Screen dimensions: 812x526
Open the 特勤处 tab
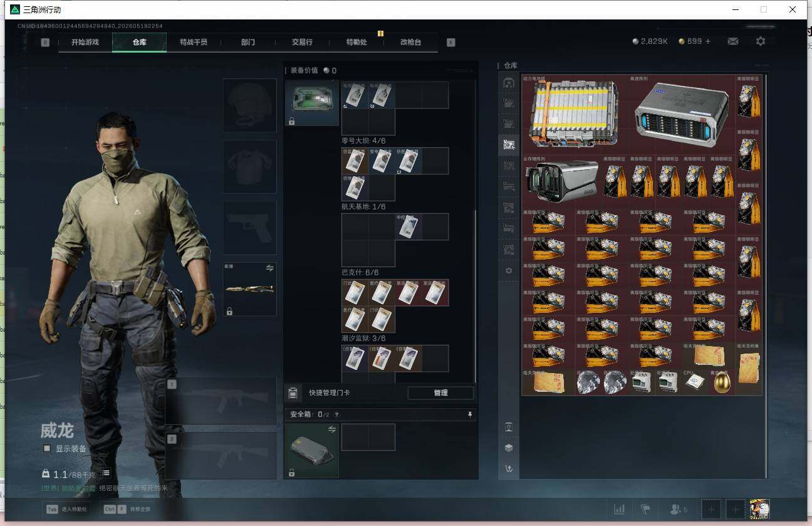point(357,42)
